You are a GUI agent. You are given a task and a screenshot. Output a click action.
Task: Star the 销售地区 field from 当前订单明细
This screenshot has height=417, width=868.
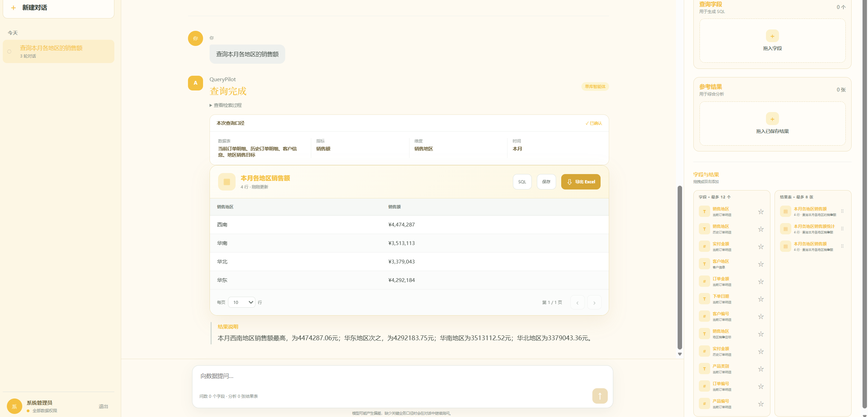click(761, 212)
